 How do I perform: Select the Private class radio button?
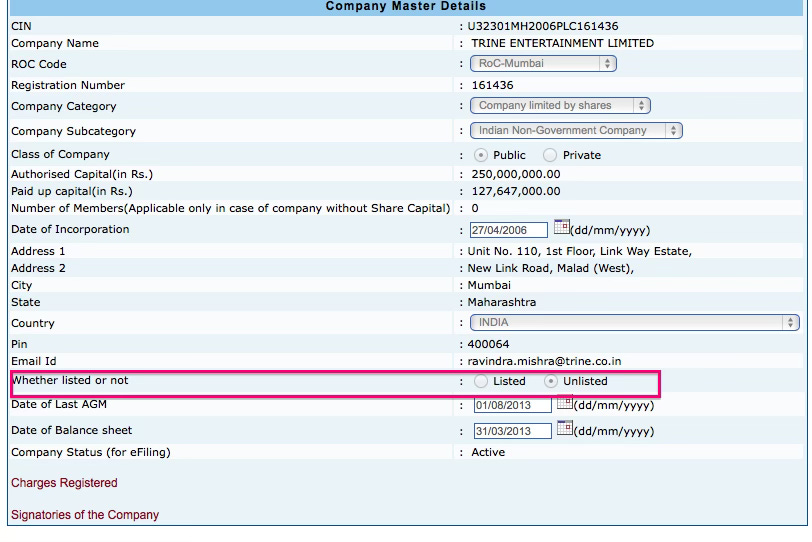click(x=550, y=155)
